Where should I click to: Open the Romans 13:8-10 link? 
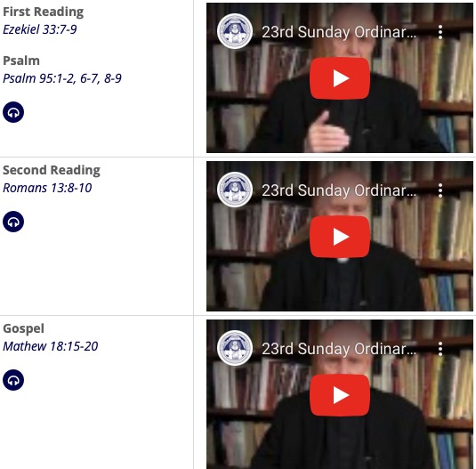coord(47,188)
